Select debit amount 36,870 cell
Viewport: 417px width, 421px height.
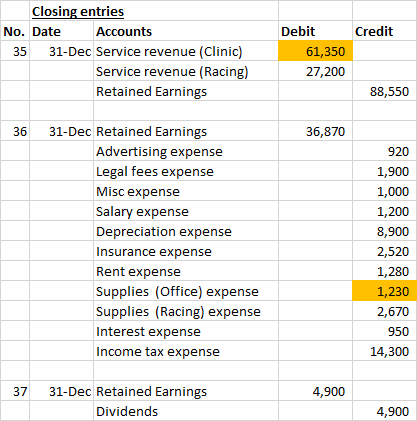click(315, 131)
